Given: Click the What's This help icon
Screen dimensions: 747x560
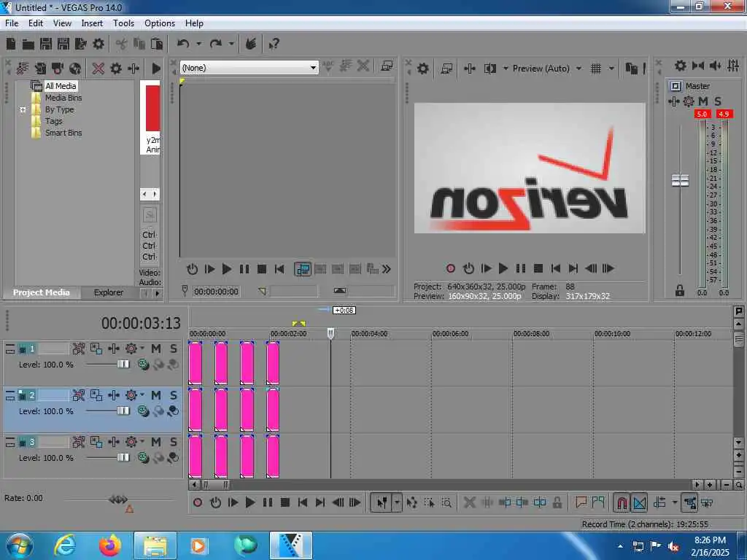Looking at the screenshot, I should coord(274,44).
